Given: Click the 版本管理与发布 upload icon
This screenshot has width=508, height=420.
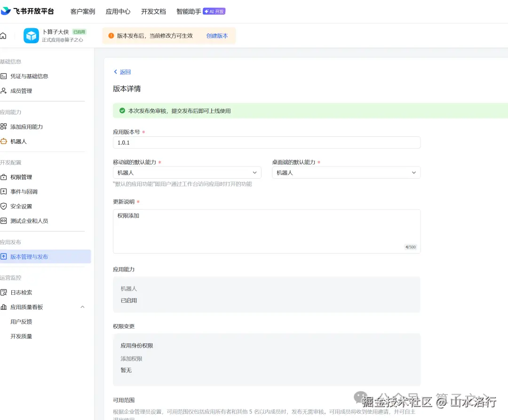Looking at the screenshot, I should coord(4,256).
